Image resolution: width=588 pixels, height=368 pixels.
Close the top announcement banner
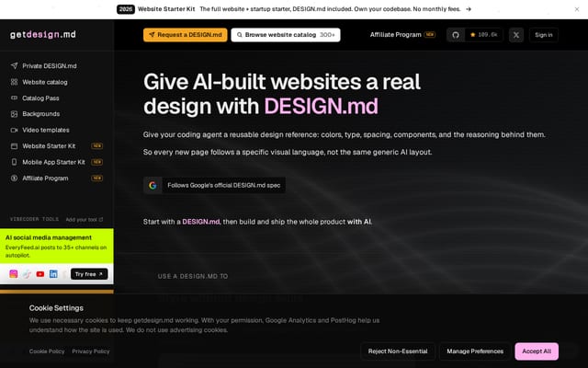pos(577,9)
